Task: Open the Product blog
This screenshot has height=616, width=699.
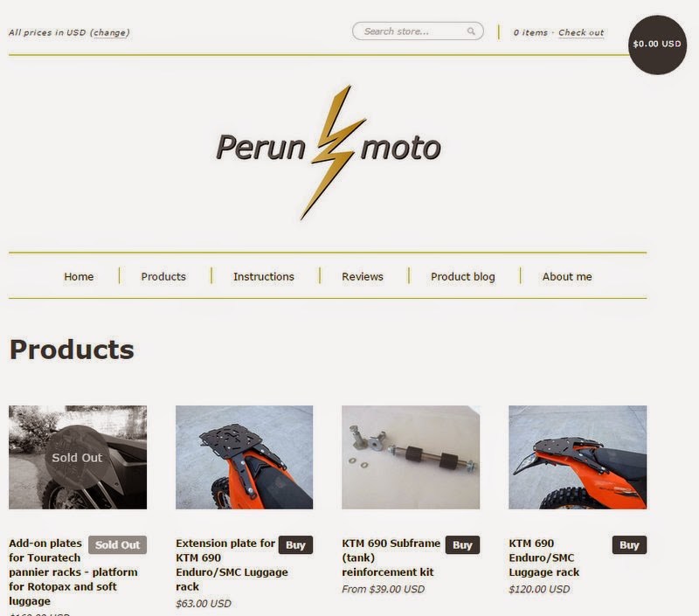Action: coord(463,276)
